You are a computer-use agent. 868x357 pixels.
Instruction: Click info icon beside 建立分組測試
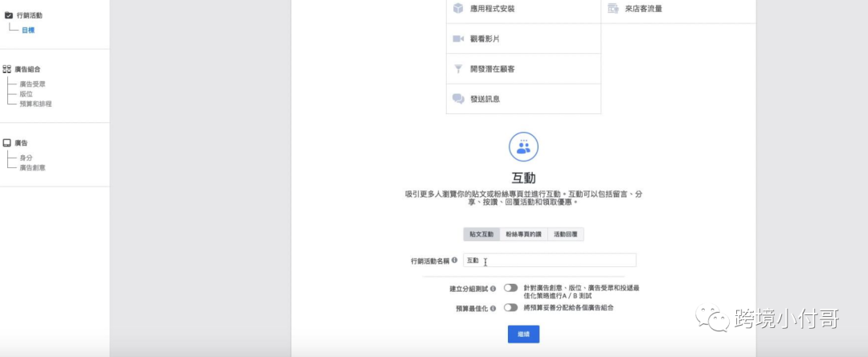click(493, 289)
